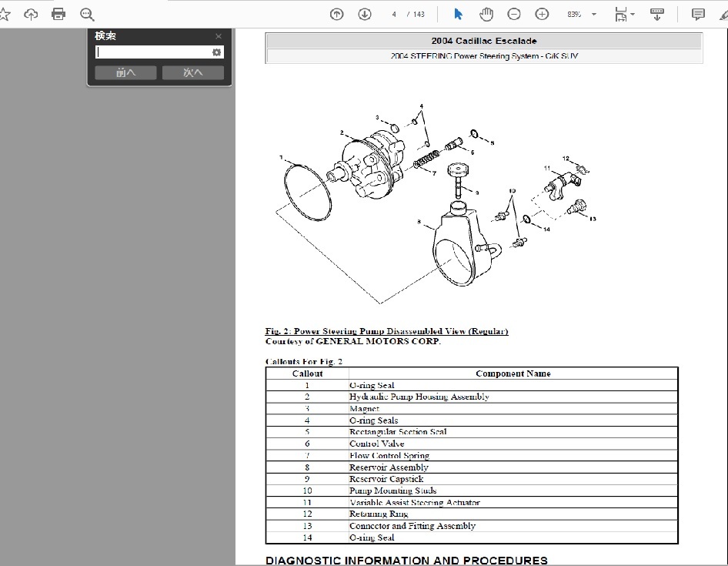Open the find text magnifier tool
This screenshot has width=728, height=566.
tap(87, 15)
